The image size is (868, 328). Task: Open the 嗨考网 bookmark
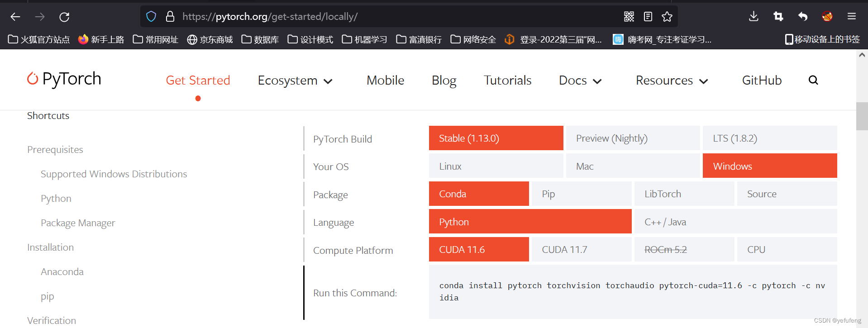click(x=662, y=40)
